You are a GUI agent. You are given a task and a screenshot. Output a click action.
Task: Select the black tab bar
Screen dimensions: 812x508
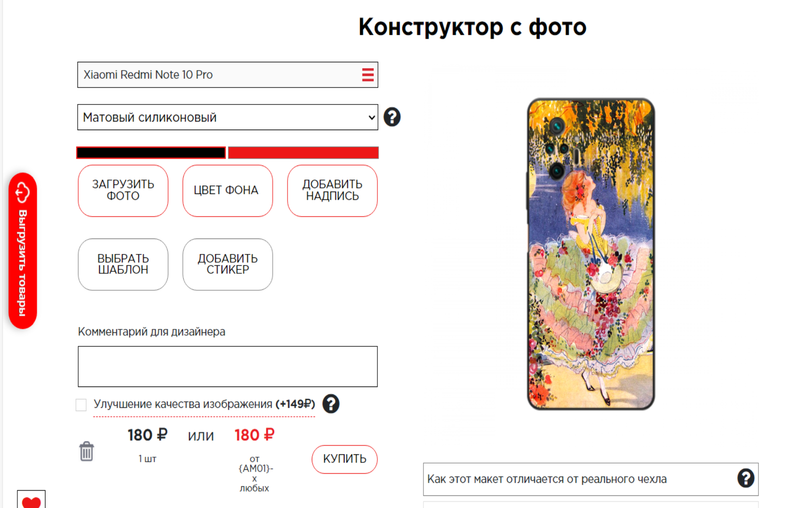(x=151, y=153)
